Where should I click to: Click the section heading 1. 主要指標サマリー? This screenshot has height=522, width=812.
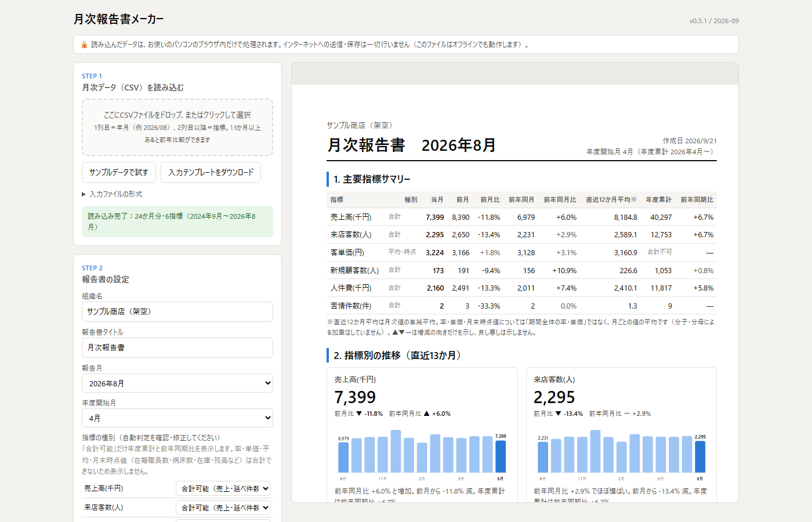tap(372, 179)
